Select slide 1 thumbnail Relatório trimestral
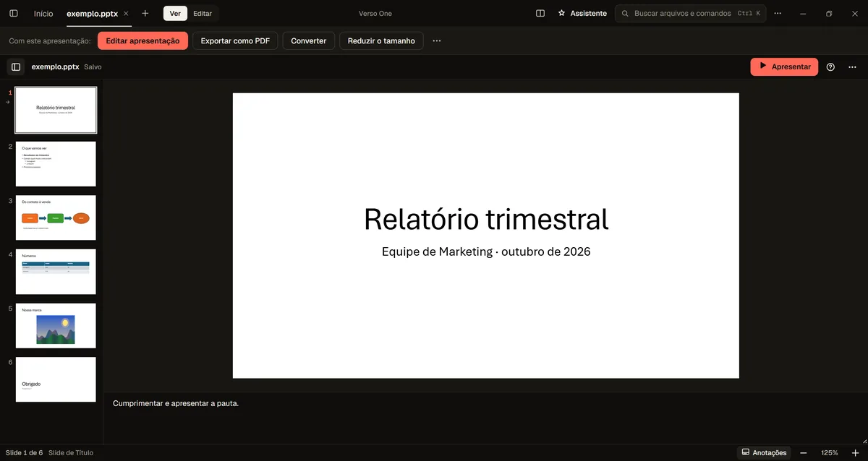This screenshot has height=461, width=868. (x=56, y=110)
